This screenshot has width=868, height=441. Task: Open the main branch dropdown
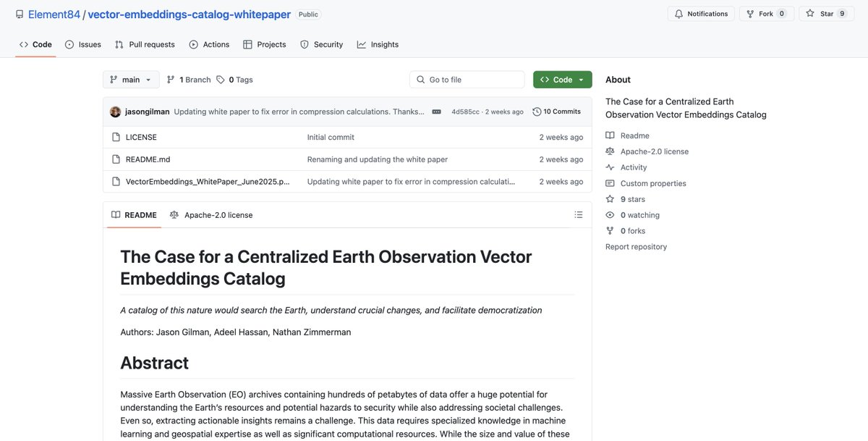tap(131, 80)
